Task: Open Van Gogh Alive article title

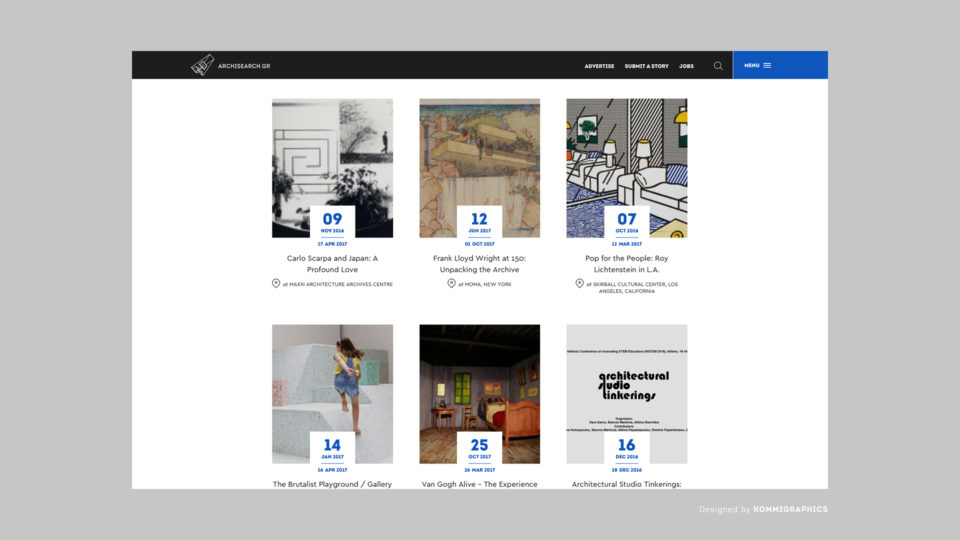Action: 479,484
